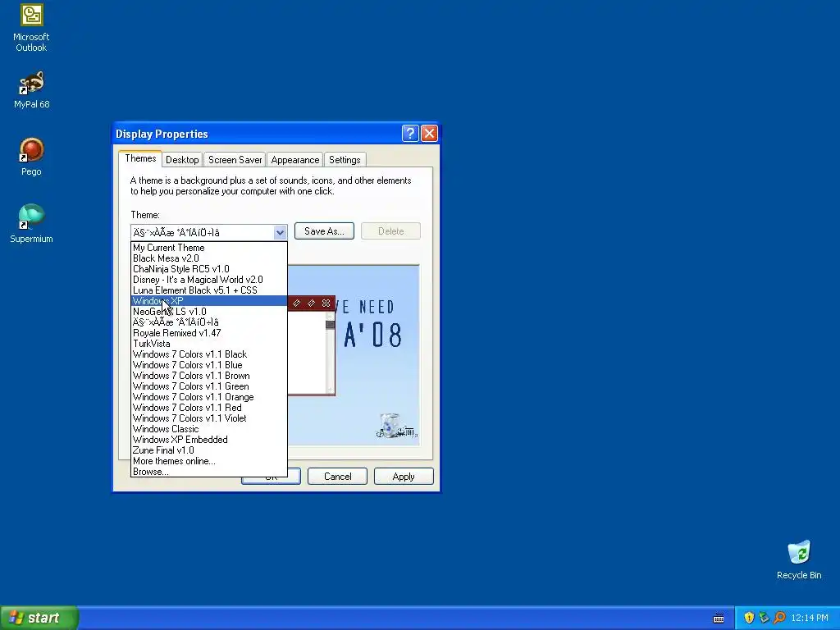The image size is (840, 630).
Task: Choose Windows 7 Colors v1.1 Green
Action: pos(209,386)
